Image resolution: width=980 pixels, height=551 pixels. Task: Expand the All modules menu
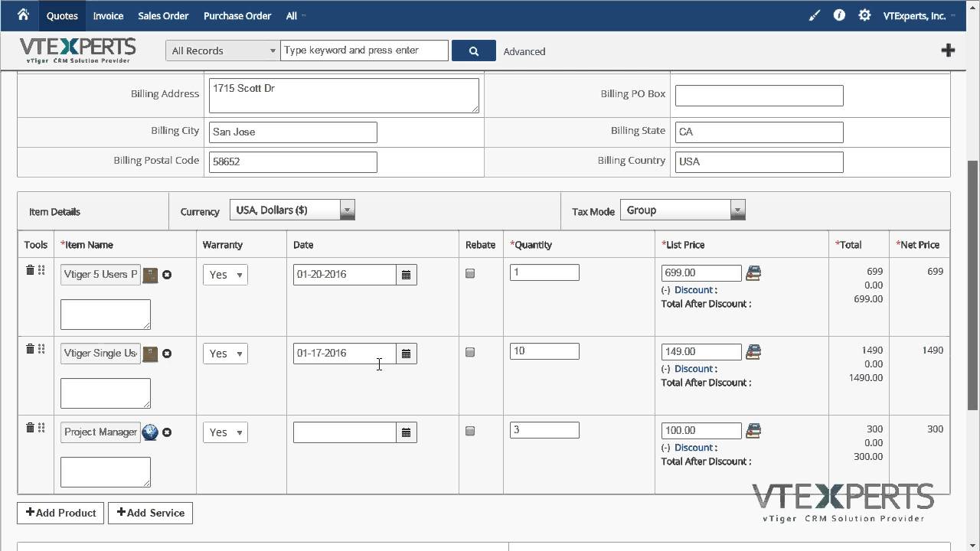(x=295, y=15)
